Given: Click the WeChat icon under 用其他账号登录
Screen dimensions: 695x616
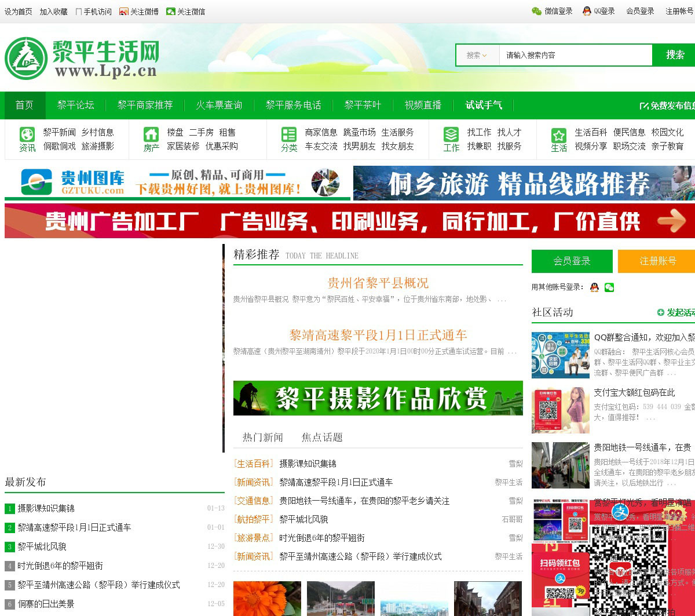Looking at the screenshot, I should pyautogui.click(x=609, y=287).
